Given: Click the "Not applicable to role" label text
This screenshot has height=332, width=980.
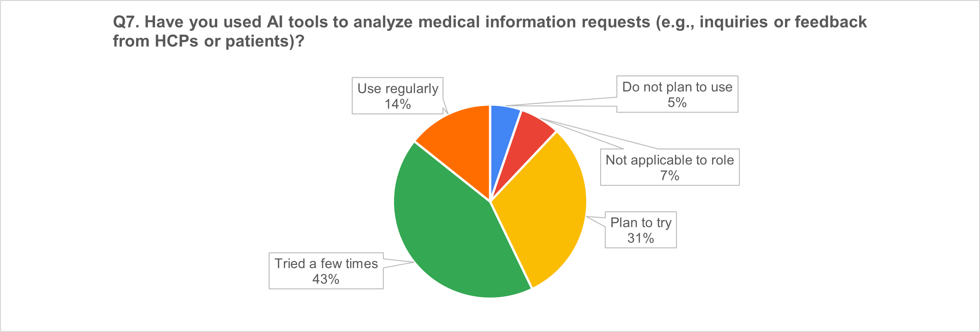Looking at the screenshot, I should pos(670,160).
